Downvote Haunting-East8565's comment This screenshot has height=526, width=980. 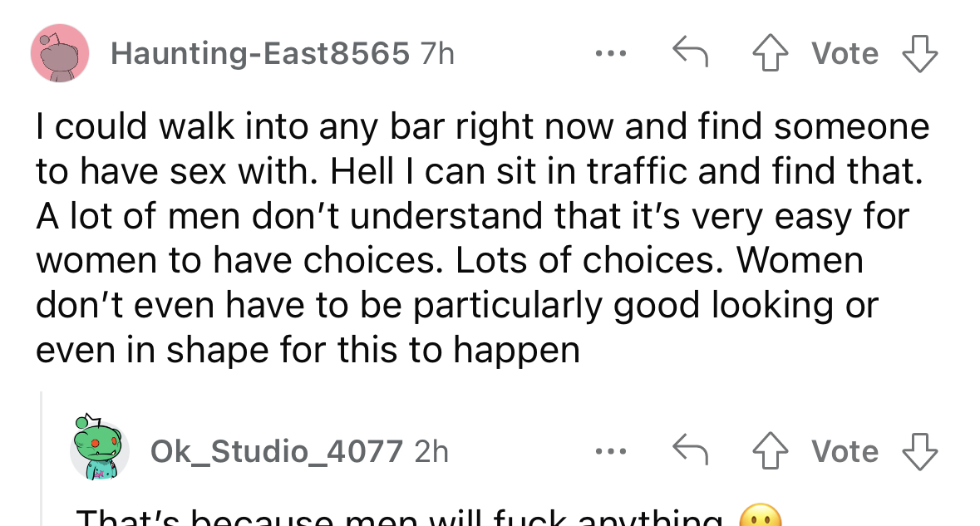point(919,53)
